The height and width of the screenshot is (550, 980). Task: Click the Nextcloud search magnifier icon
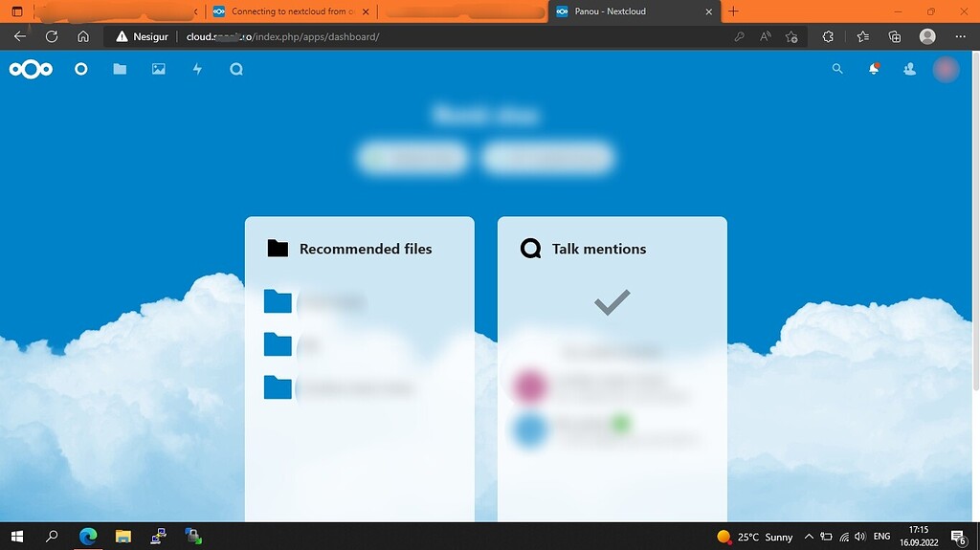(837, 69)
